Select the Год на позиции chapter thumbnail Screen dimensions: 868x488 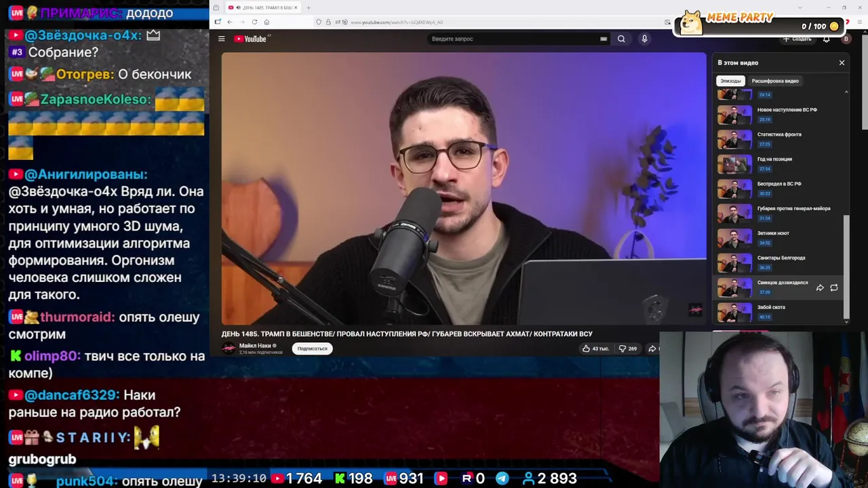tap(735, 164)
